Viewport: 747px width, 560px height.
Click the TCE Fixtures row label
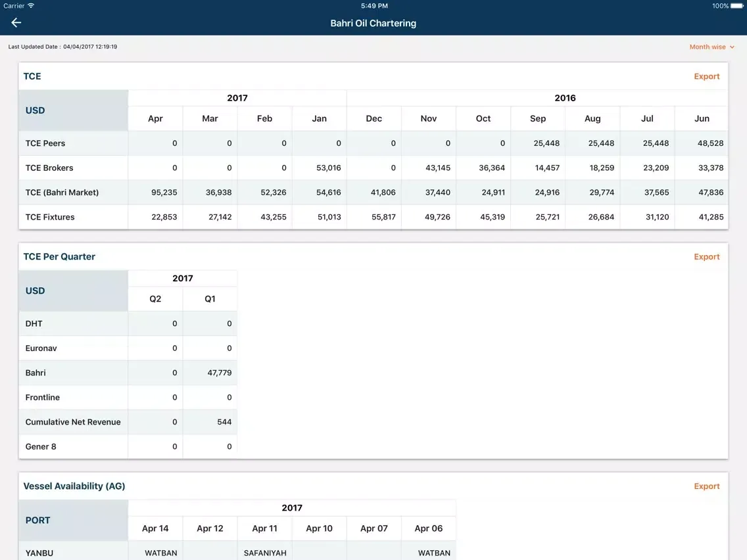[50, 217]
